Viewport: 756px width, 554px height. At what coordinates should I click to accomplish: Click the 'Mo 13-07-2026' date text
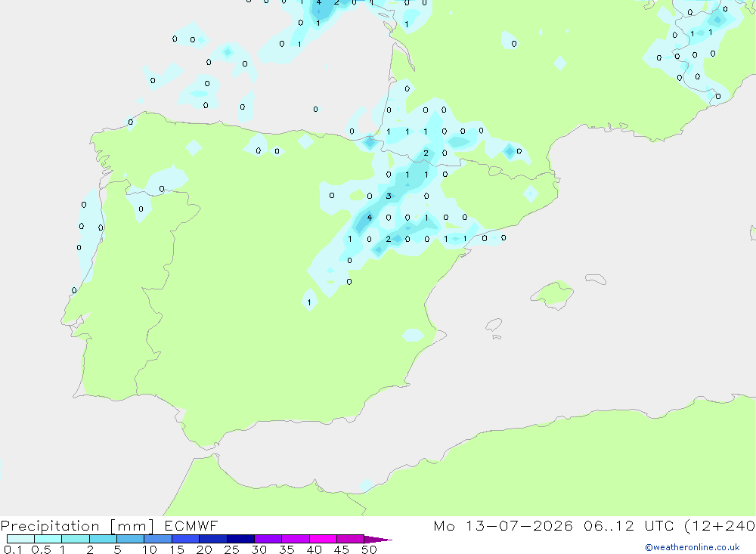click(503, 526)
